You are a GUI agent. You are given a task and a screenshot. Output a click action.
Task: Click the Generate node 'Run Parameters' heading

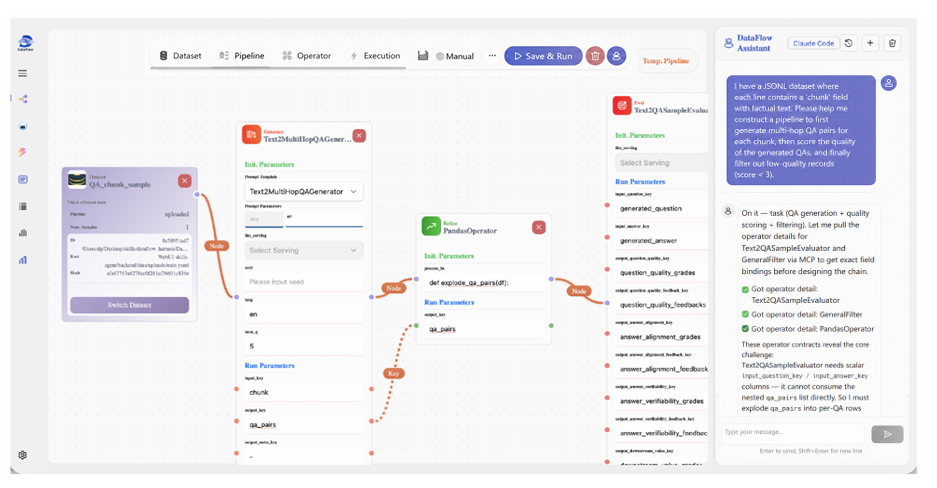click(x=270, y=366)
